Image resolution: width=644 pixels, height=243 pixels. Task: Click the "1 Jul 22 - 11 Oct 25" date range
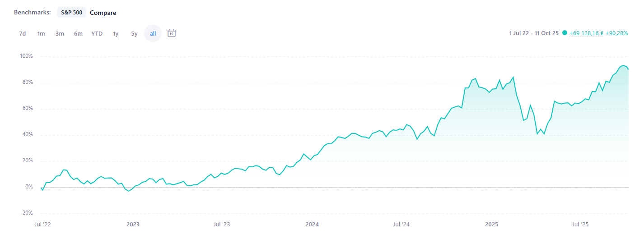point(534,33)
